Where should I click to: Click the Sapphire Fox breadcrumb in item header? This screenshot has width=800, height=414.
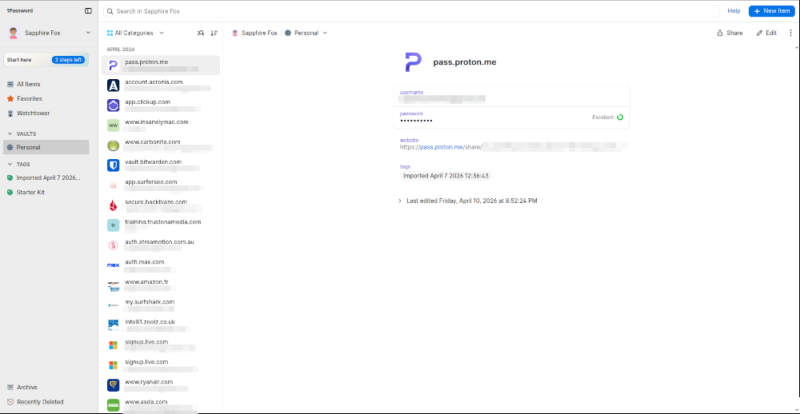[x=255, y=33]
